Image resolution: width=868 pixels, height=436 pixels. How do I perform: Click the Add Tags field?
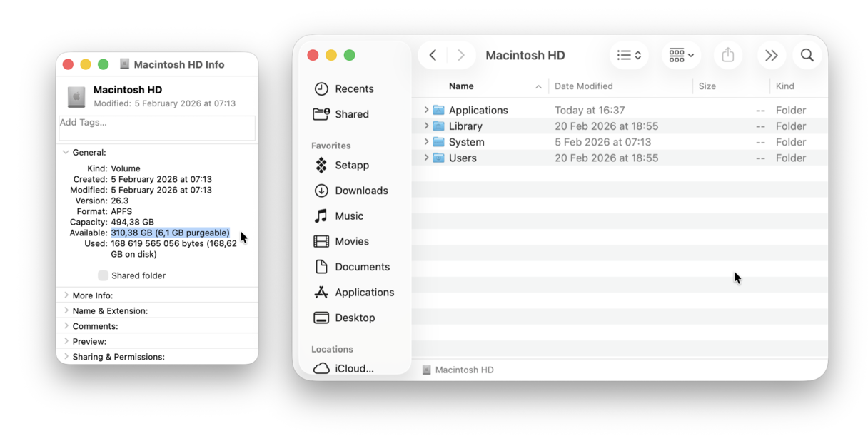pyautogui.click(x=156, y=128)
